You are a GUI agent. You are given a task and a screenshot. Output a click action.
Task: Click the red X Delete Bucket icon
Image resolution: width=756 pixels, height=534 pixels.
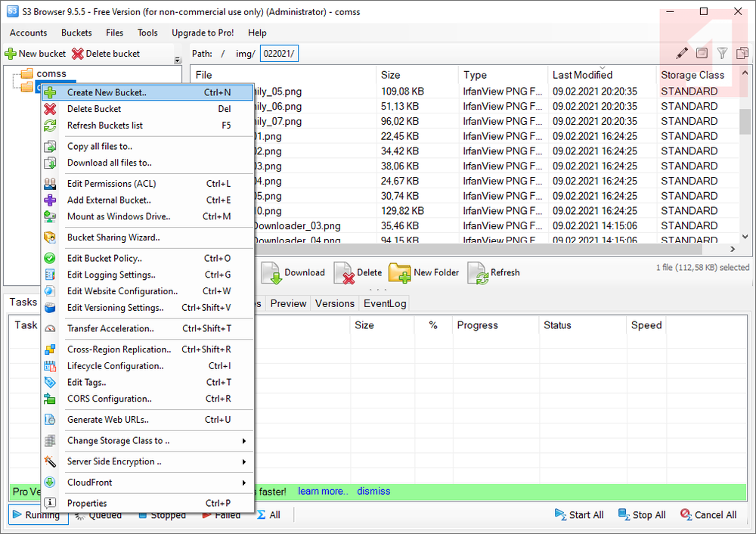(x=50, y=109)
